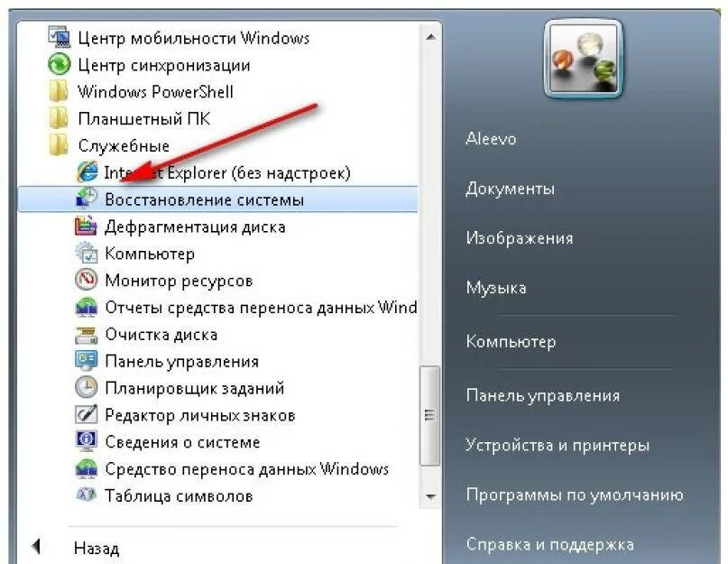Open Документы in the right pane
The image size is (728, 564).
[x=510, y=189]
